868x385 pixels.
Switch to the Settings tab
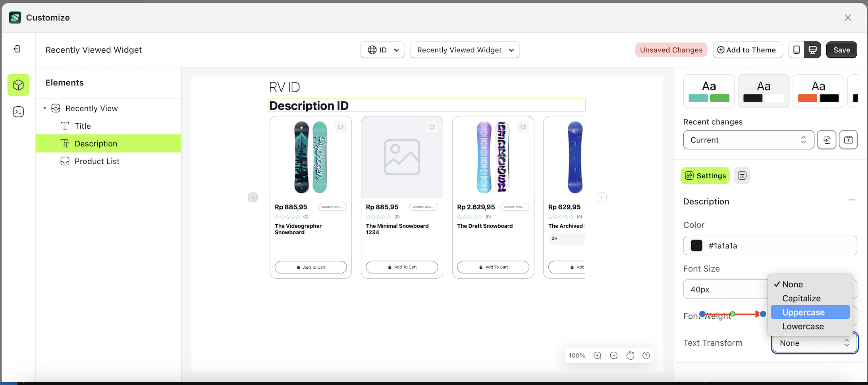(706, 175)
